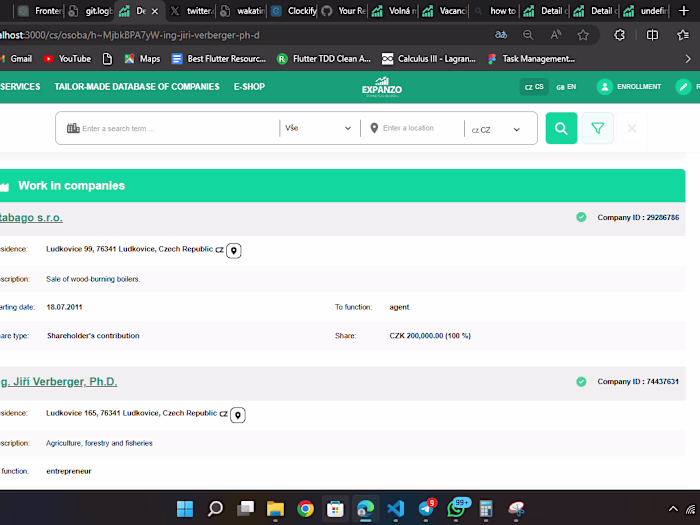This screenshot has width=700, height=525.
Task: Open Task Management bookmark
Action: pos(531,59)
